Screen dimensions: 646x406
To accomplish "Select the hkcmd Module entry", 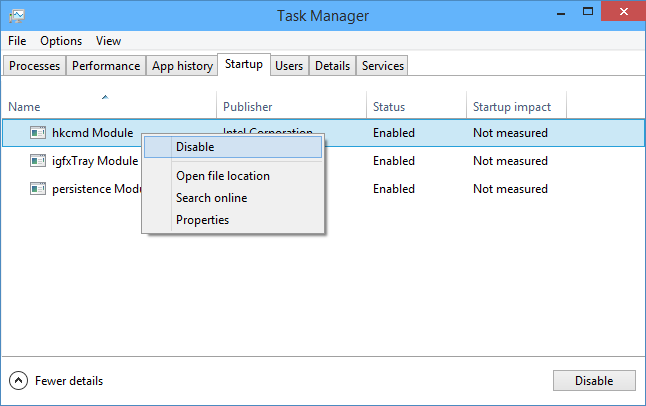I will 92,133.
